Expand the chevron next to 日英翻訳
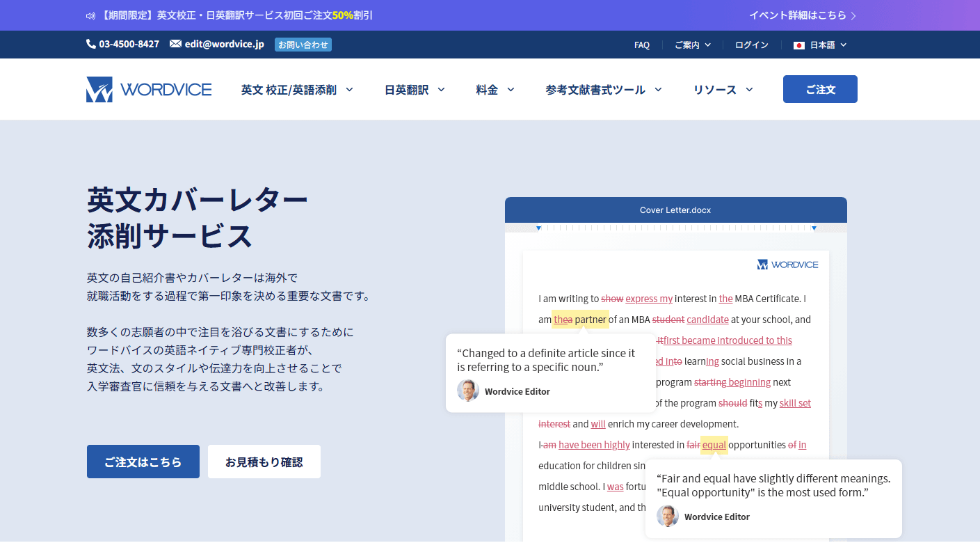Image resolution: width=980 pixels, height=543 pixels. click(x=441, y=89)
